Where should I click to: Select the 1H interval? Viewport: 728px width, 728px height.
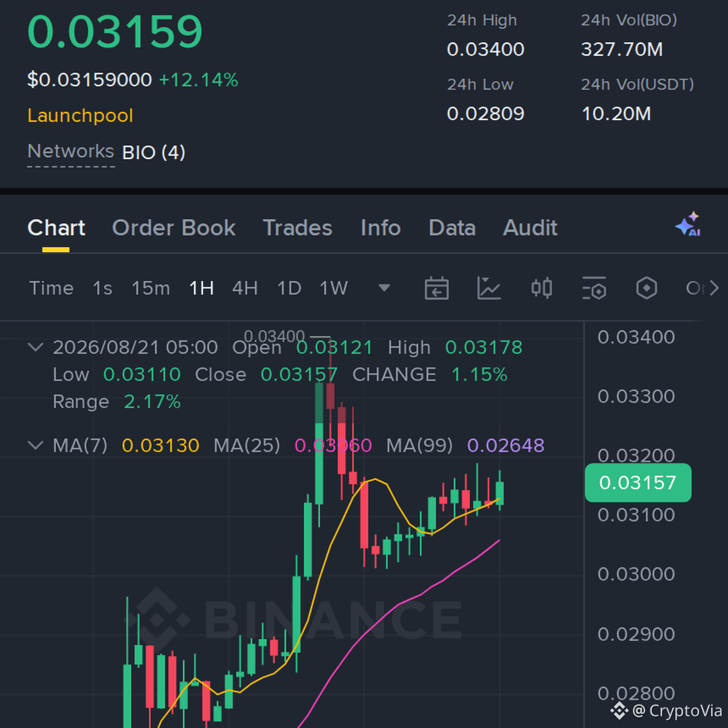point(202,289)
